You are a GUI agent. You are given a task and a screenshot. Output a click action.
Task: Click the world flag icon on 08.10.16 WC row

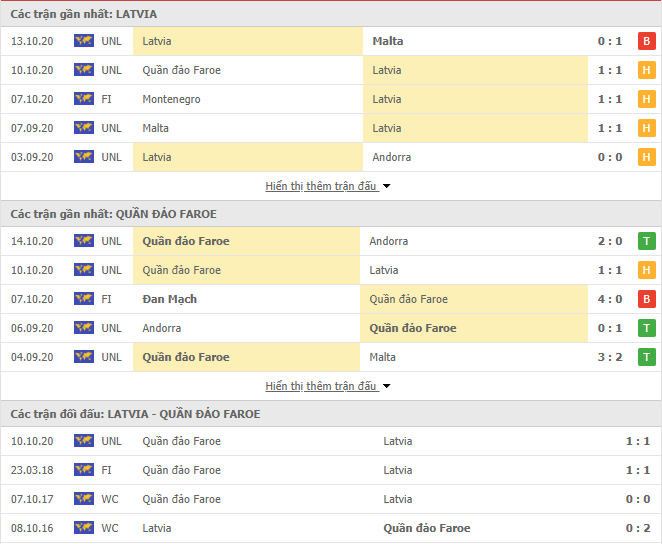pyautogui.click(x=84, y=528)
